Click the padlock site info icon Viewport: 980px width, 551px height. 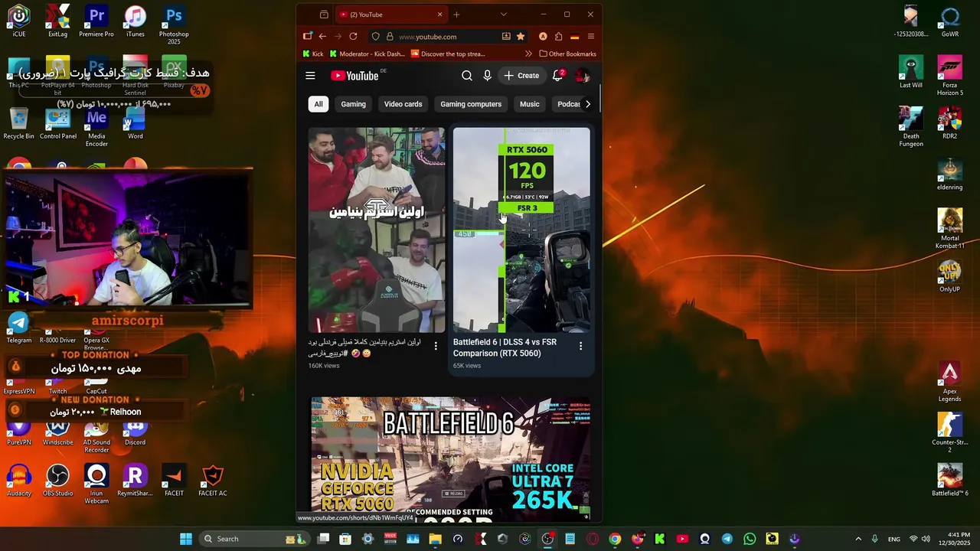pos(390,37)
